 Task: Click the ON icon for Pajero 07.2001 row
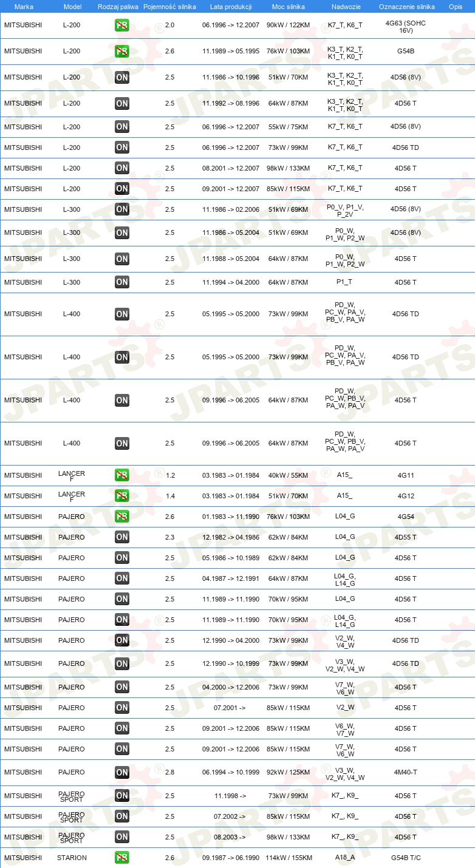(x=122, y=708)
